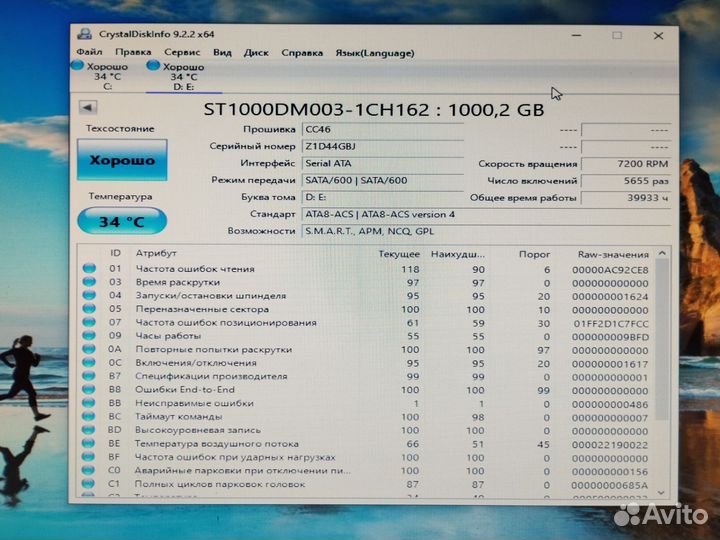Image resolution: width=720 pixels, height=540 pixels.
Task: Open the Сервис menu
Action: [182, 52]
